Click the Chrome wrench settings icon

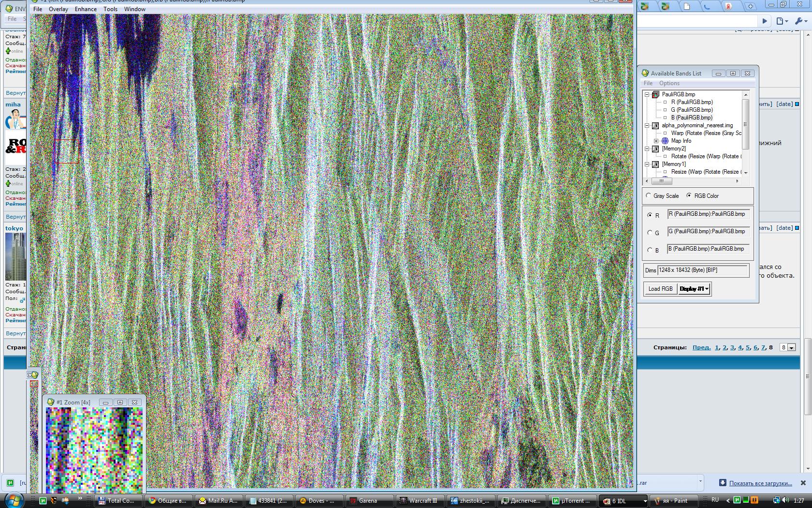pyautogui.click(x=798, y=21)
